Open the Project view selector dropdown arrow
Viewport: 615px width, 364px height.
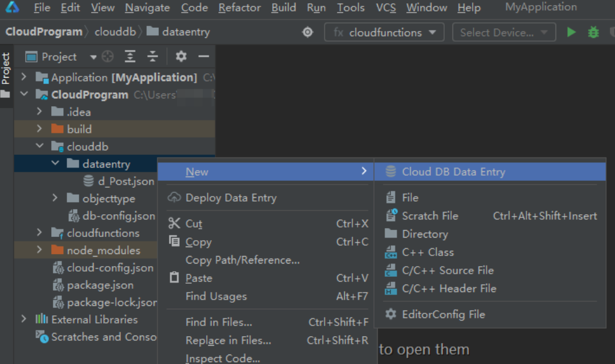pyautogui.click(x=94, y=58)
